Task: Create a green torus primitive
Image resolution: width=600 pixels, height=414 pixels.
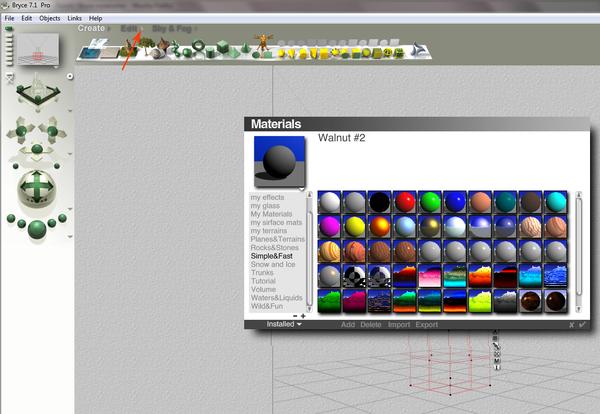Action: coord(198,46)
